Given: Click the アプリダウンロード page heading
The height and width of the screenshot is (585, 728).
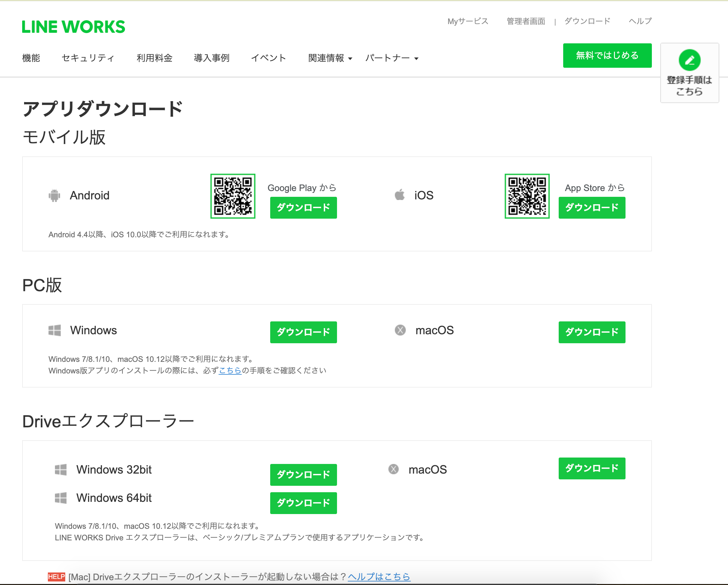Looking at the screenshot, I should (103, 109).
